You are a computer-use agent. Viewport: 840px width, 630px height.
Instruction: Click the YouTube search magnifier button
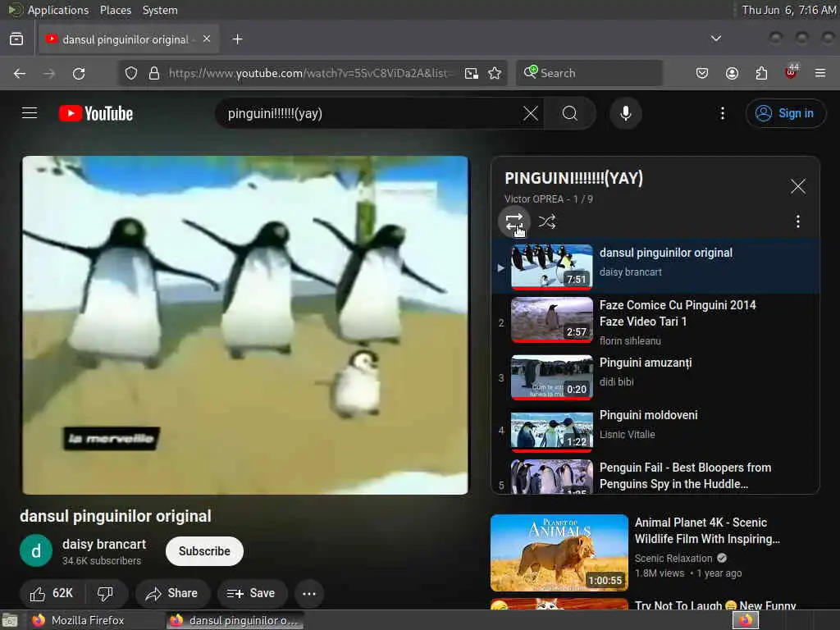[x=570, y=113]
